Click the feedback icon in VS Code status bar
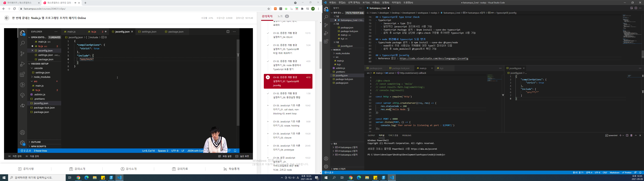The height and width of the screenshot is (181, 644). (x=635, y=173)
